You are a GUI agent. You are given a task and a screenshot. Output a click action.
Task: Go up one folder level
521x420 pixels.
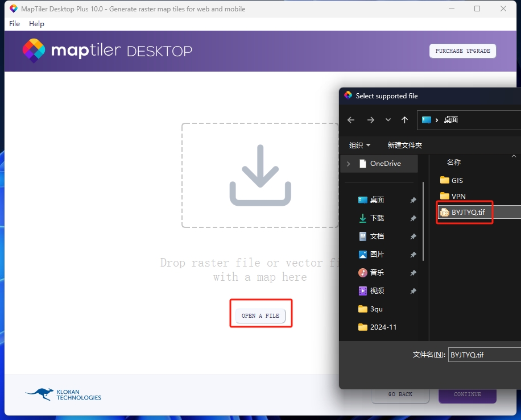coord(404,120)
